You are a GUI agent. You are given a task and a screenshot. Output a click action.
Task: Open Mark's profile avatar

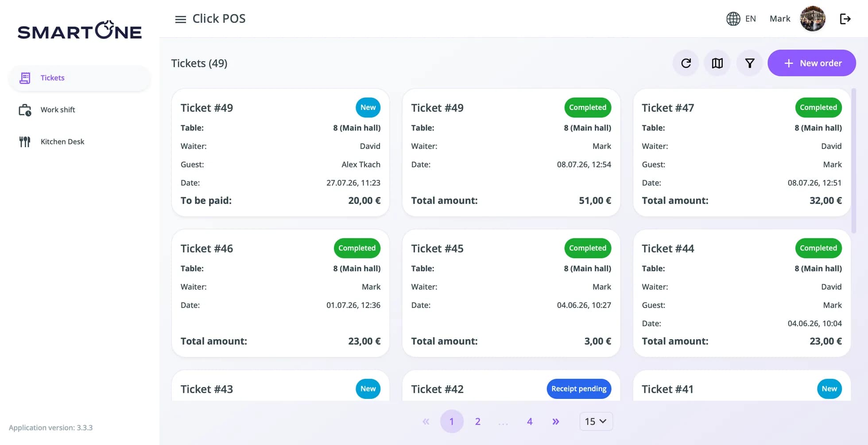[x=813, y=19]
